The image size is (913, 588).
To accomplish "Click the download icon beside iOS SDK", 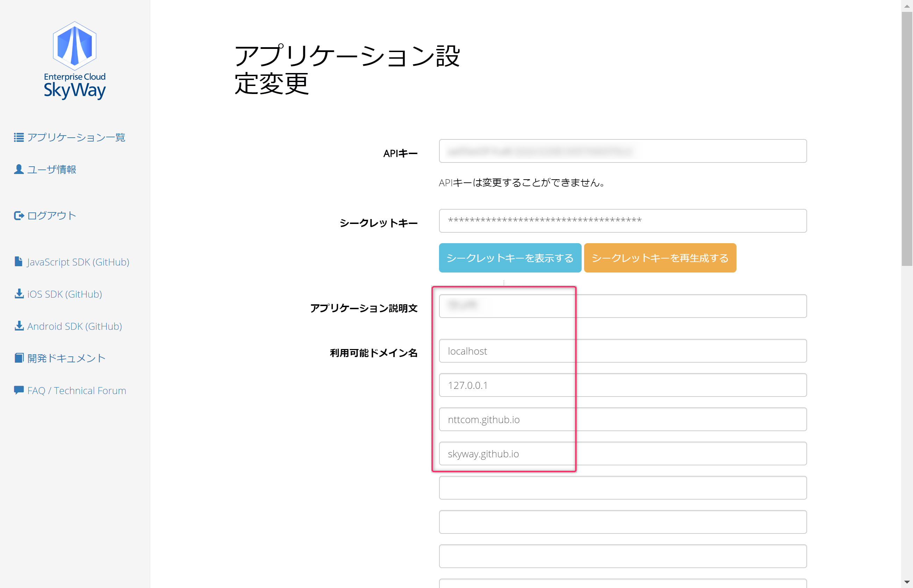I will click(19, 294).
